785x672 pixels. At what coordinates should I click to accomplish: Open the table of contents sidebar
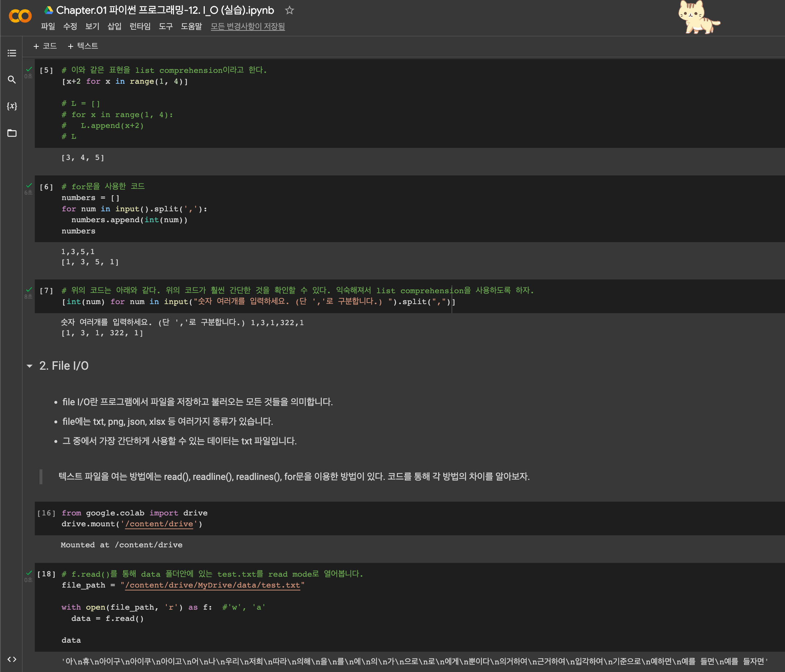12,53
